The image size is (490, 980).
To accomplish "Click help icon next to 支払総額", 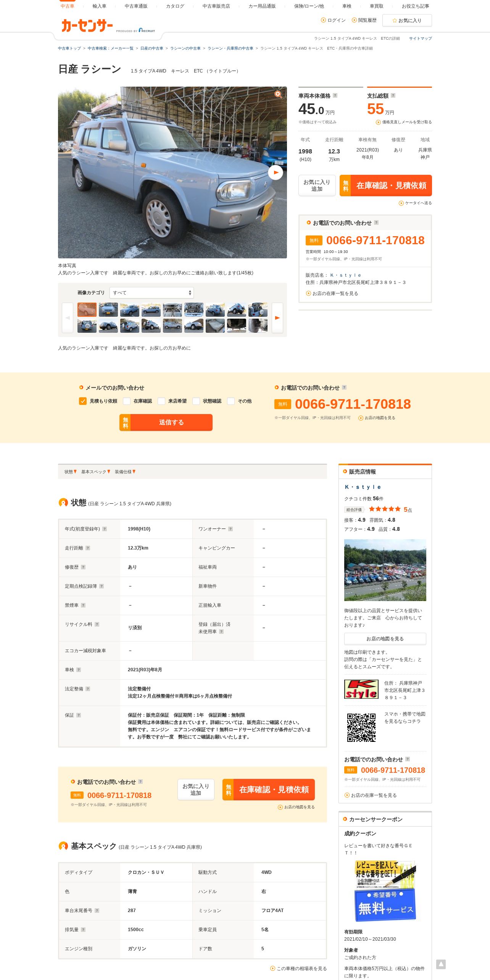I will (393, 95).
